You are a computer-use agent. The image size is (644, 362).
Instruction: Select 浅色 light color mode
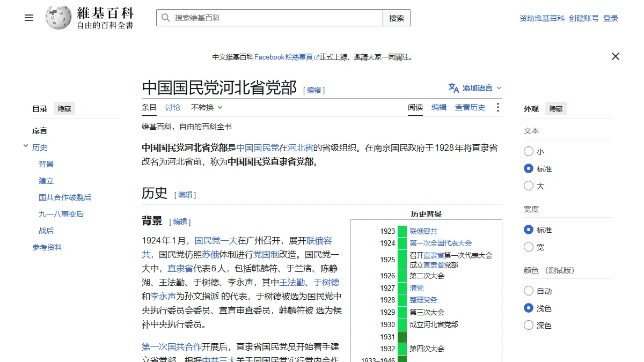click(529, 308)
